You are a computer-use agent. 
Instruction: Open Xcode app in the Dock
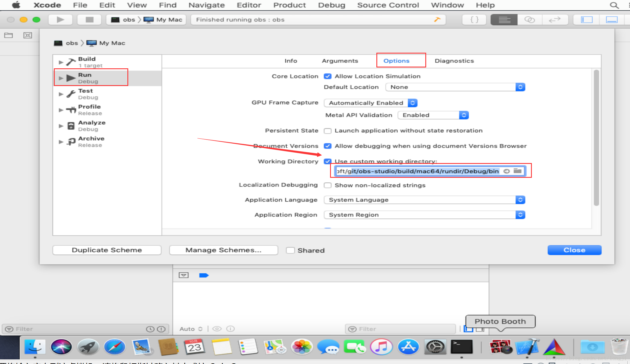[527, 347]
